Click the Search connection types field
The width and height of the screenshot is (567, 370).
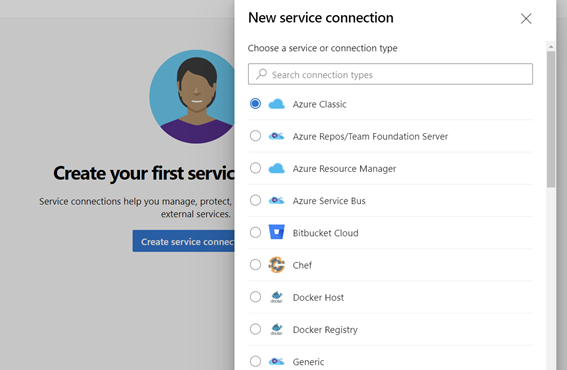390,74
